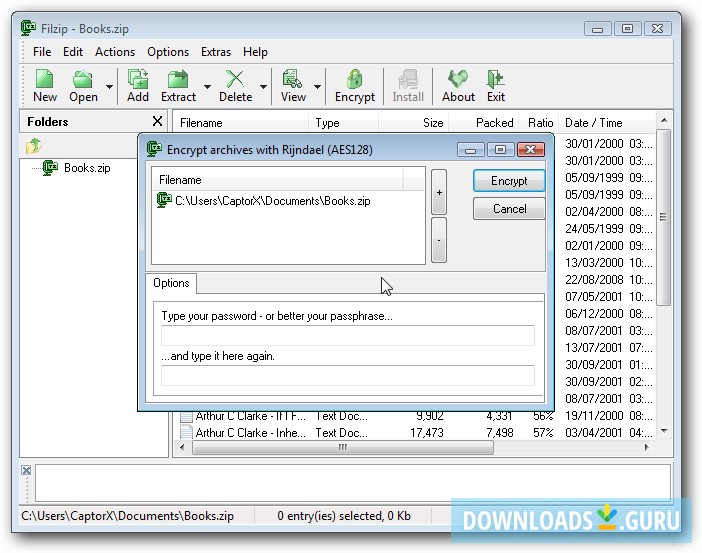
Task: Click the Add files toolbar icon
Action: click(x=138, y=86)
